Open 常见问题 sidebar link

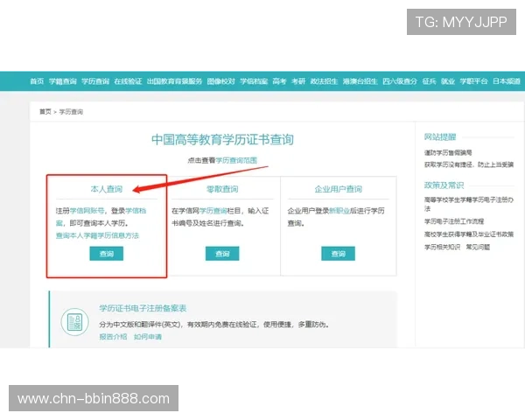click(478, 247)
